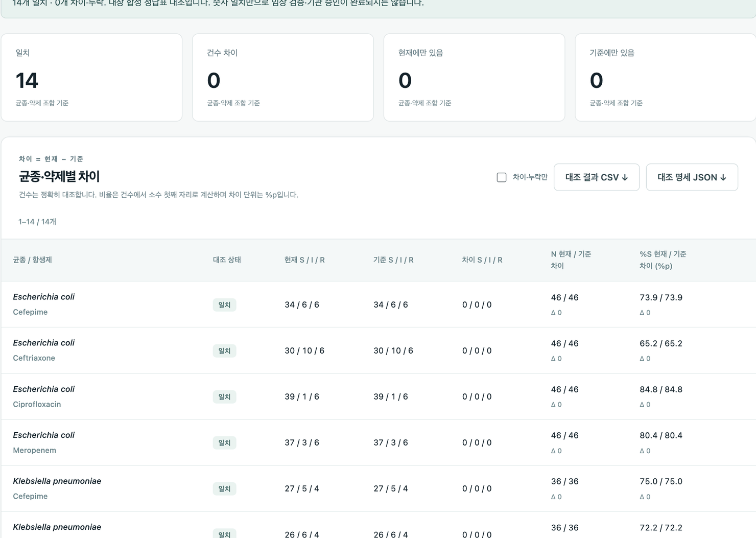756x538 pixels.
Task: Click the 일치 badge in the Cefepime E. coli row
Action: [224, 305]
